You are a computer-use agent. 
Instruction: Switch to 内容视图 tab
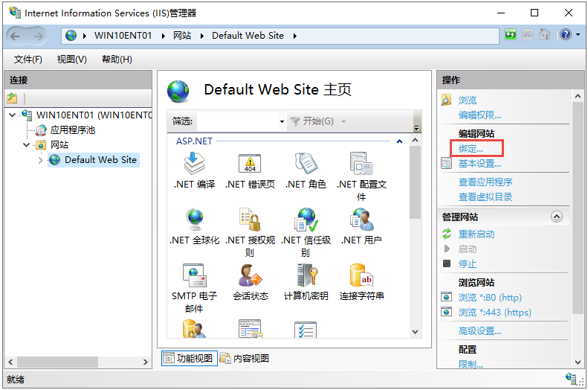coord(245,358)
